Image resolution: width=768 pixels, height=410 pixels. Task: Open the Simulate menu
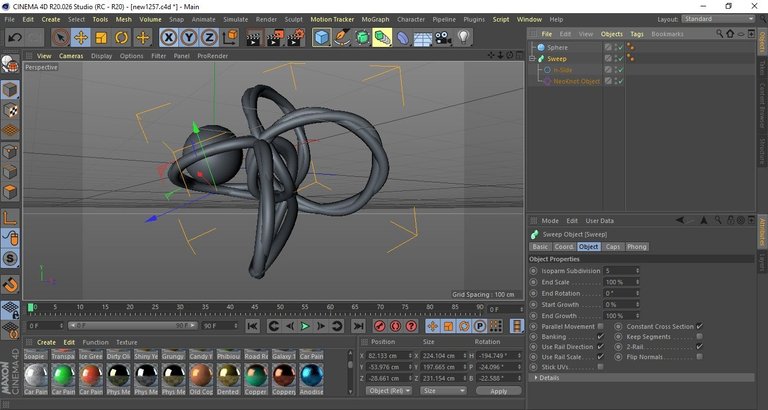click(x=236, y=20)
